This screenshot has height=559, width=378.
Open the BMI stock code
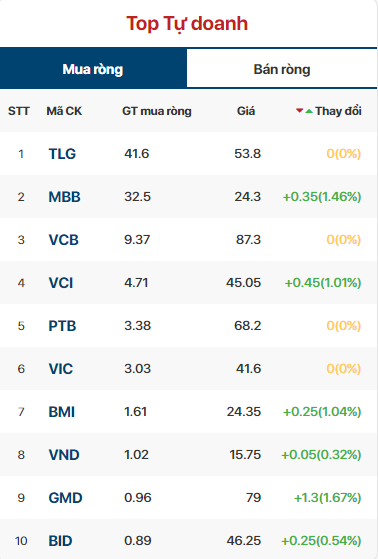pyautogui.click(x=62, y=412)
